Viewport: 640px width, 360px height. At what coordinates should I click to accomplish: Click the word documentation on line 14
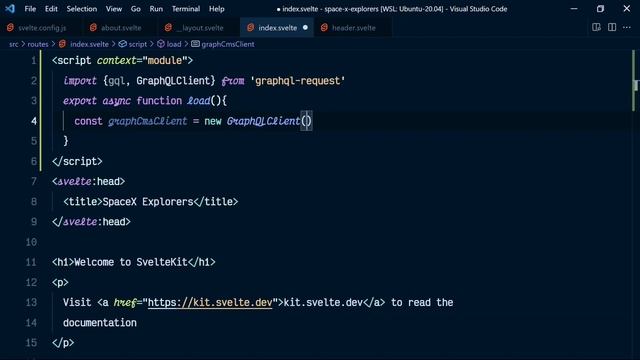click(100, 323)
